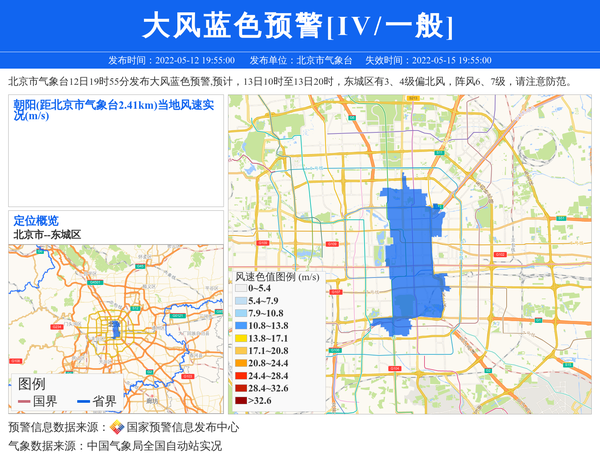This screenshot has height=471, width=600.
Task: Select the 20.8~24.4 orange swatch
Action: tap(241, 363)
